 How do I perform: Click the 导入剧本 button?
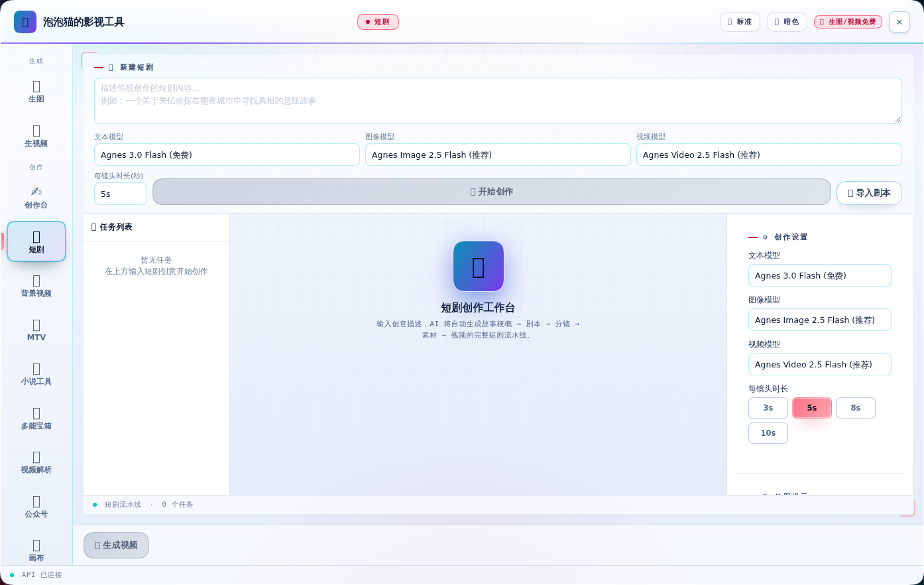click(x=869, y=193)
